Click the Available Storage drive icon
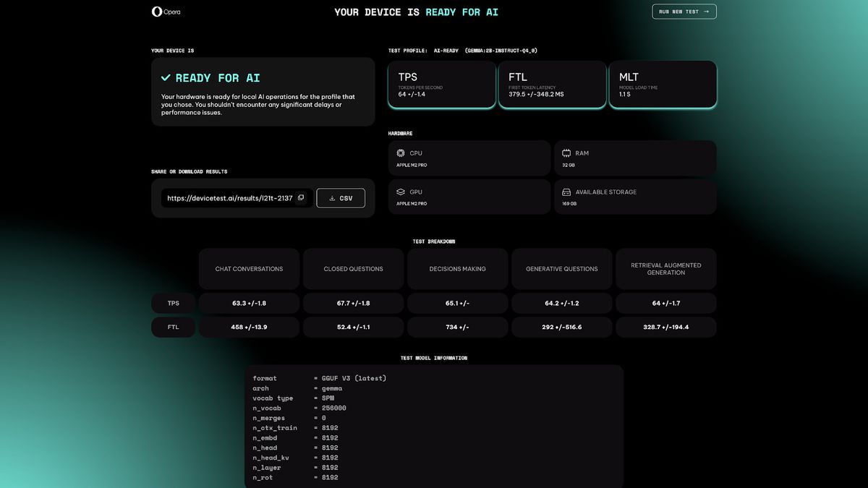 (566, 192)
